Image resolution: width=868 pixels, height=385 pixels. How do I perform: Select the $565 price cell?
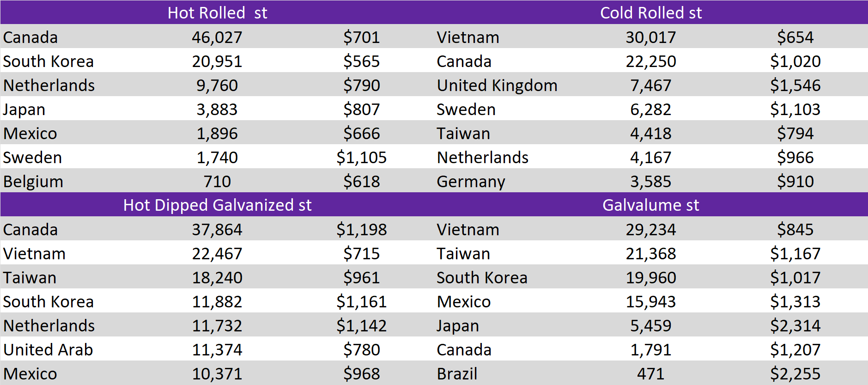click(361, 61)
